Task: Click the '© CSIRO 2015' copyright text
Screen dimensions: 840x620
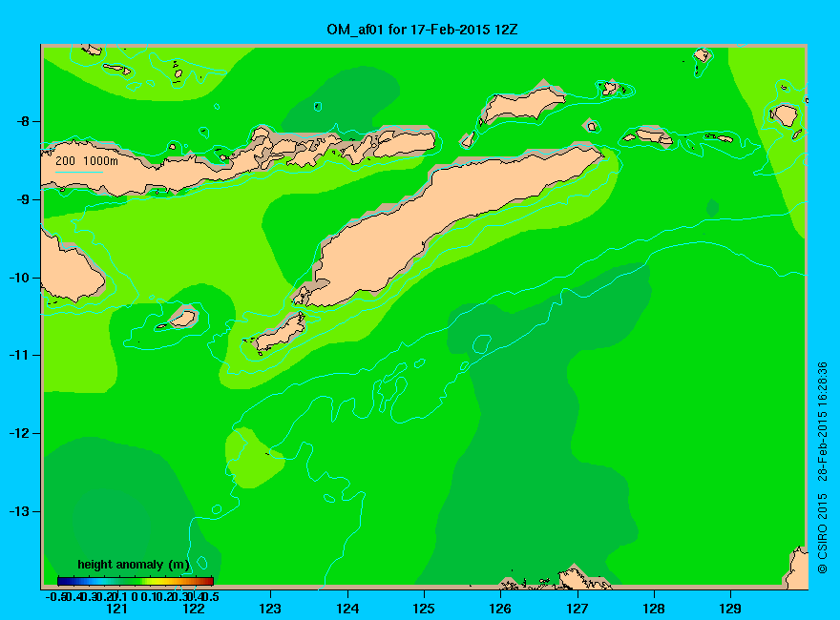Action: point(822,534)
